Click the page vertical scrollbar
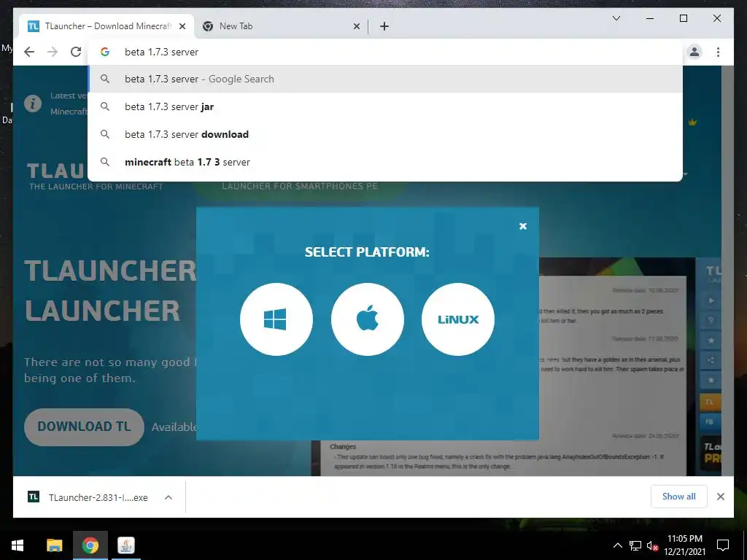747x560 pixels. pos(727,271)
